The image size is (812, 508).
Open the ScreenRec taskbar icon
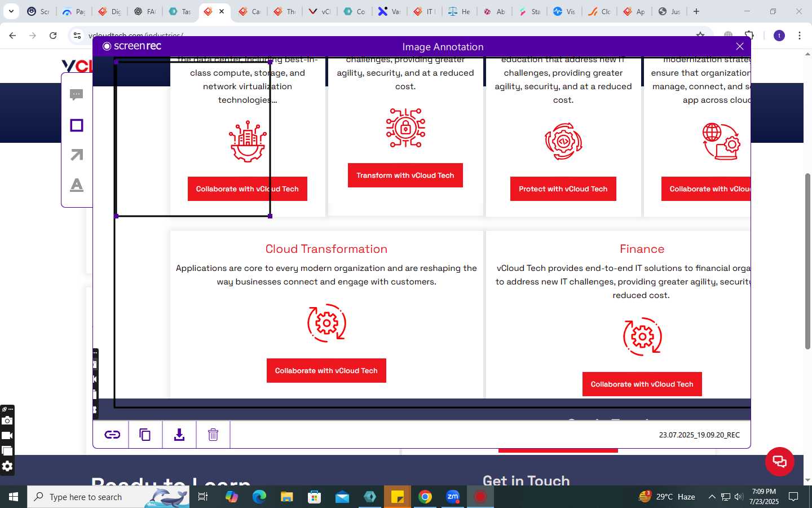tap(480, 497)
